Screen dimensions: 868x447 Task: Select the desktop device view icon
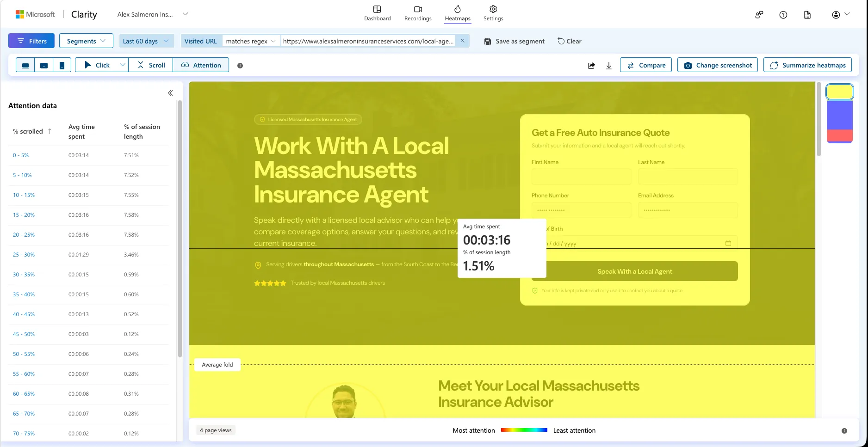pyautogui.click(x=25, y=65)
